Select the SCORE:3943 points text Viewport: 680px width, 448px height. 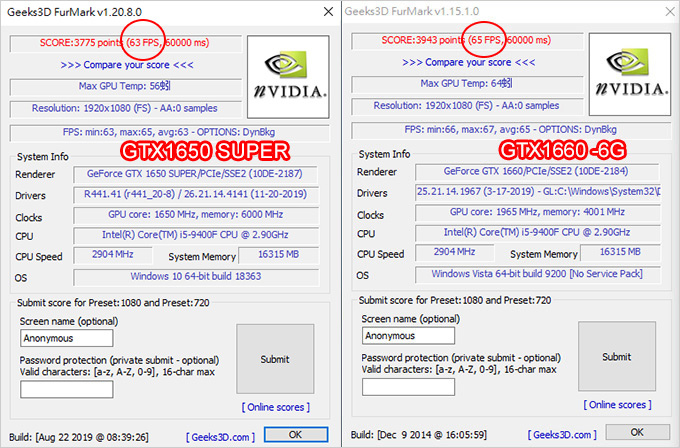tap(423, 40)
